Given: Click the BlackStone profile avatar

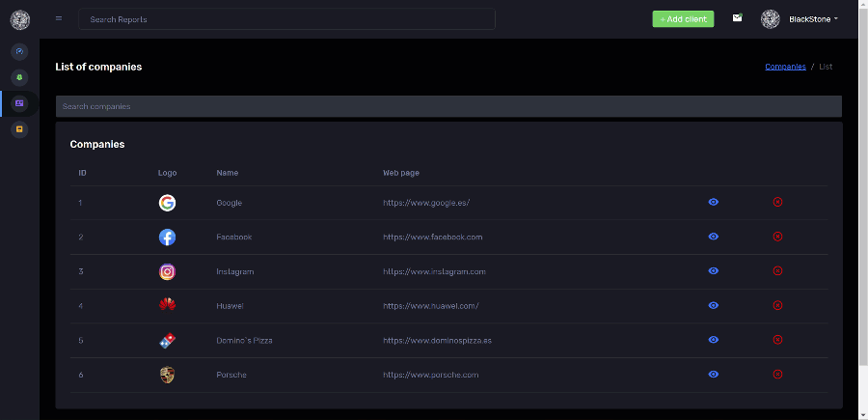Looking at the screenshot, I should coord(770,19).
